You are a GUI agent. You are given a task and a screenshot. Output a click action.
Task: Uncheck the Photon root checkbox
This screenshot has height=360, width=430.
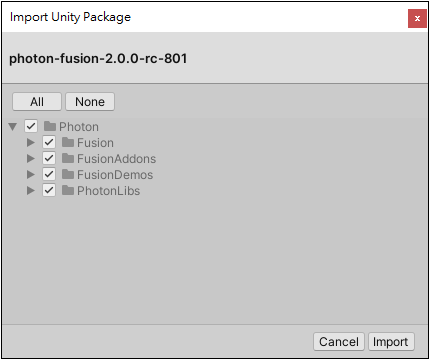[x=31, y=126]
